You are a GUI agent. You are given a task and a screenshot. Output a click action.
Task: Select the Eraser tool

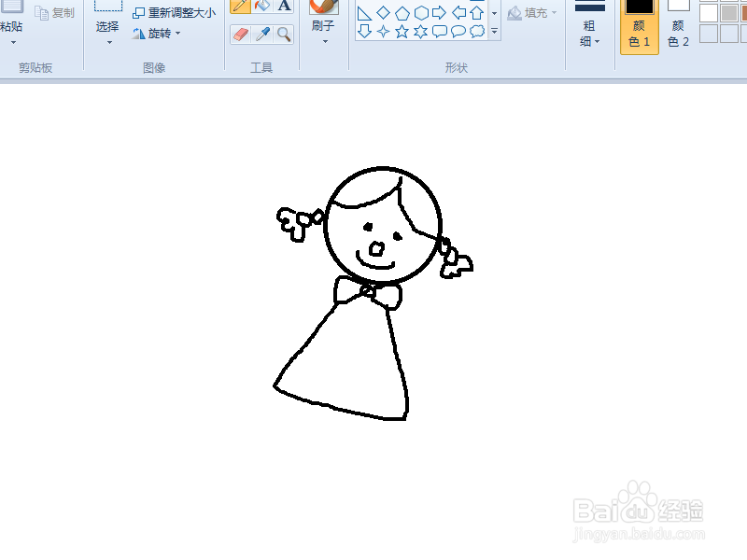point(241,35)
